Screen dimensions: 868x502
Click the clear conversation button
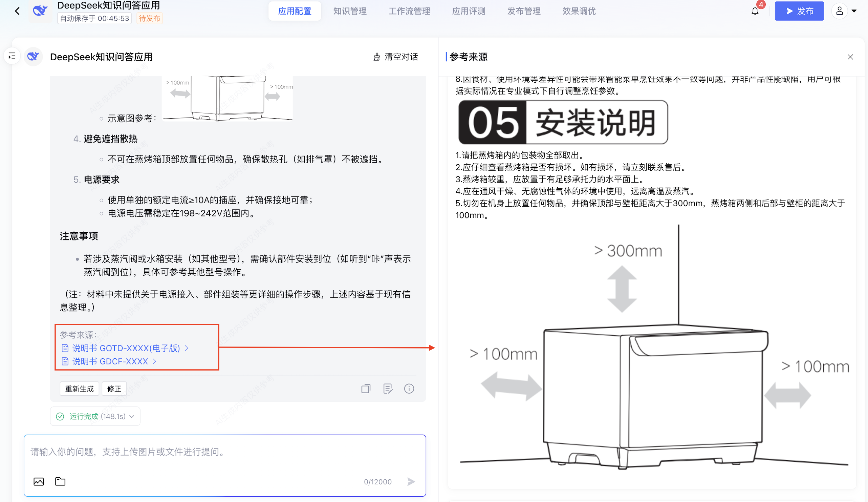396,57
